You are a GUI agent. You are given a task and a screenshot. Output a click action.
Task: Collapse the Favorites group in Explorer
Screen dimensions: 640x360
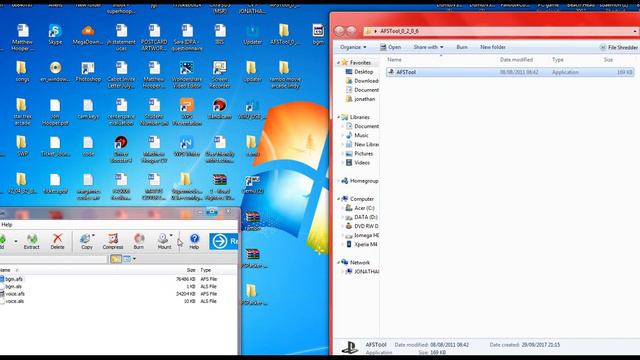(x=338, y=63)
